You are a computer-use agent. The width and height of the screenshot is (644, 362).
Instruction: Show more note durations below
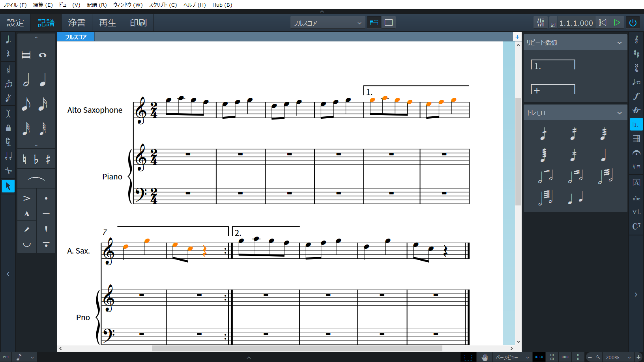pos(36,145)
